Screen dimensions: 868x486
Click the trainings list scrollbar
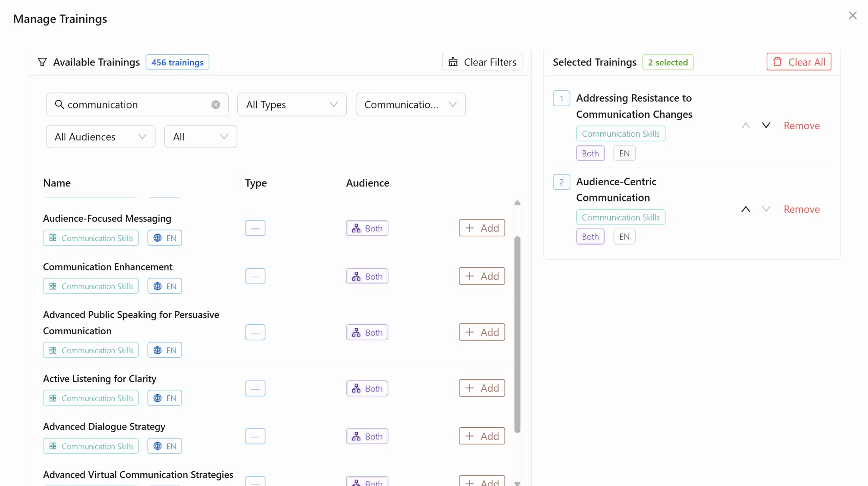click(517, 334)
